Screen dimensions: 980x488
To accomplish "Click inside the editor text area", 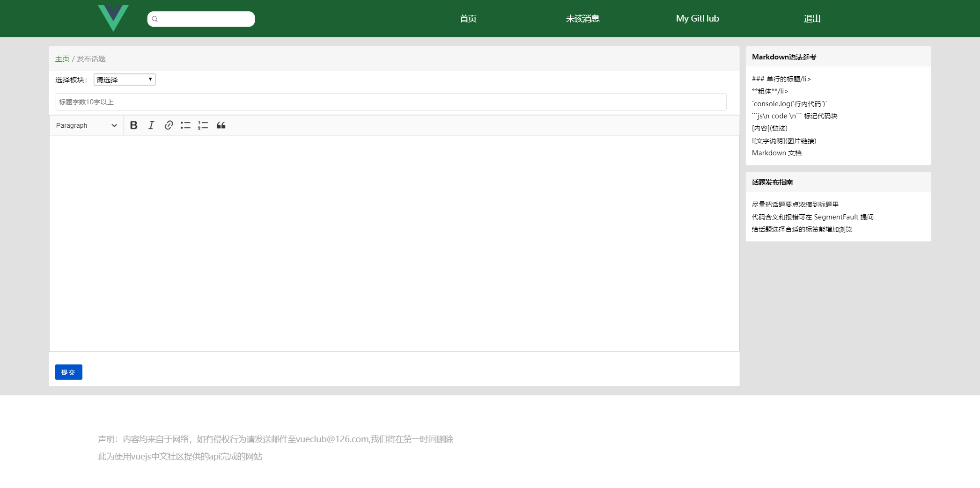I will tap(394, 243).
